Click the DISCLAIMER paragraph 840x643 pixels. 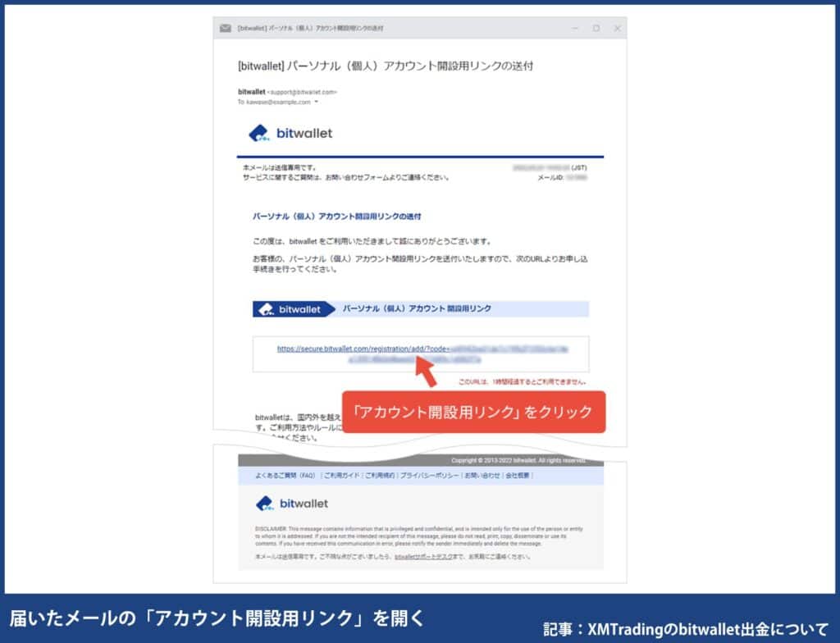(419, 536)
